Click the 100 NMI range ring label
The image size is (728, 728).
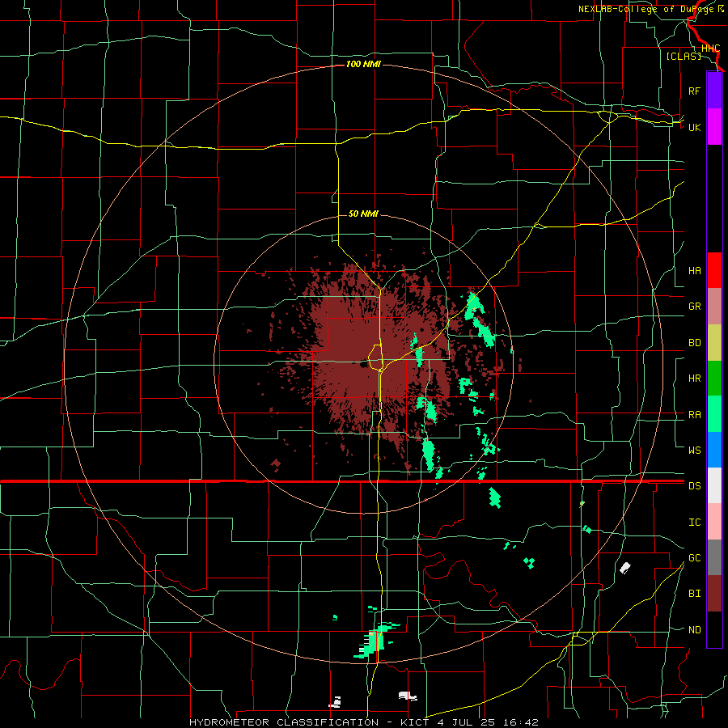363,64
